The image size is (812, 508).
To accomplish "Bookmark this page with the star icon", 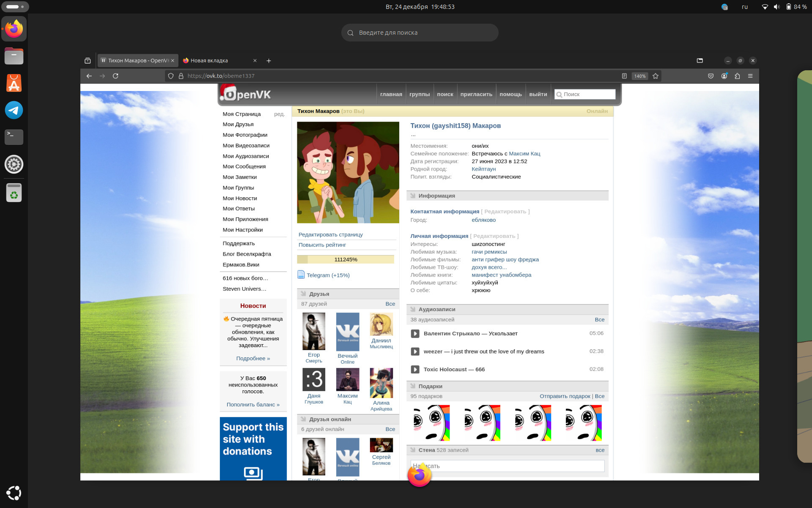I will (656, 76).
